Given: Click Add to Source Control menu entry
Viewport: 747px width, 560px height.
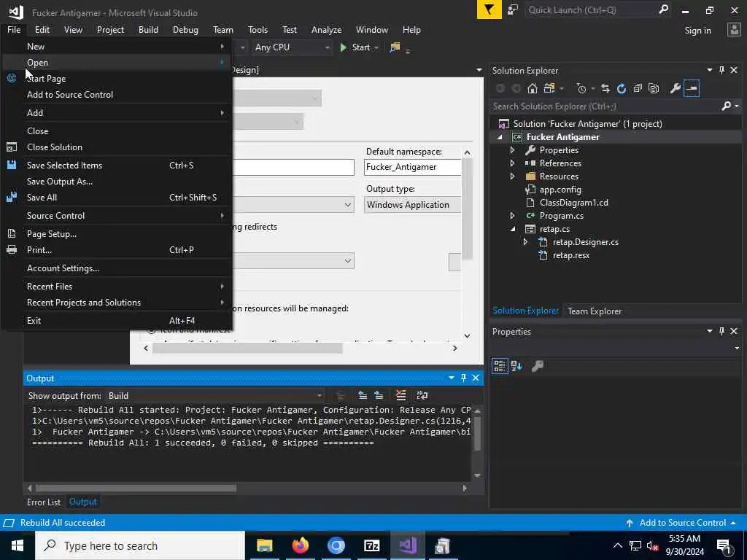Looking at the screenshot, I should [x=117, y=94].
